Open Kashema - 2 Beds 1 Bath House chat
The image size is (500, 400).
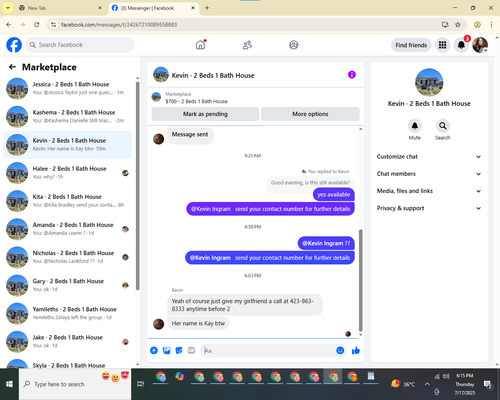point(68,116)
